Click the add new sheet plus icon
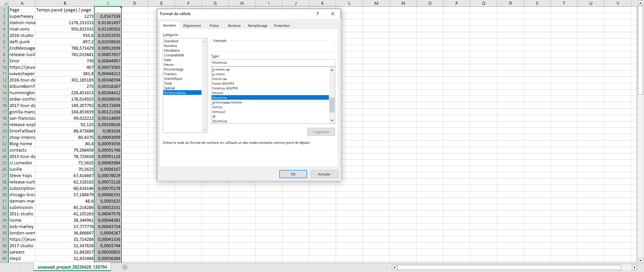This screenshot has width=644, height=272. (125, 267)
